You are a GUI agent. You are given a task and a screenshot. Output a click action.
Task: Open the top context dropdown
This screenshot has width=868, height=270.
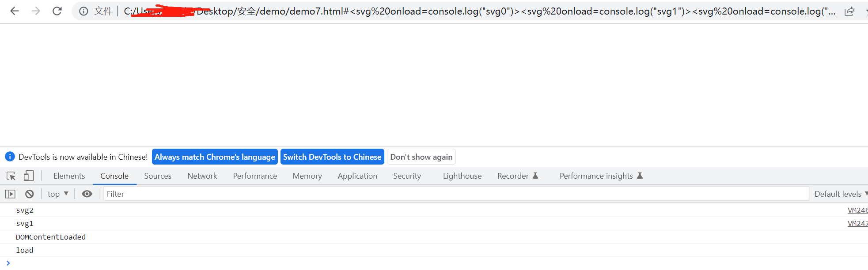[x=58, y=194]
